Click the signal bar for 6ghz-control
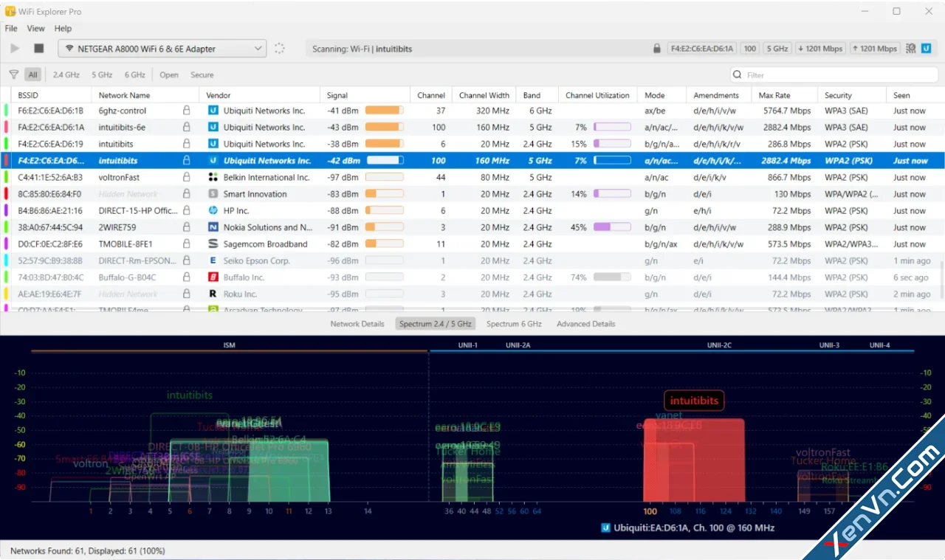Image resolution: width=945 pixels, height=560 pixels. pyautogui.click(x=384, y=111)
